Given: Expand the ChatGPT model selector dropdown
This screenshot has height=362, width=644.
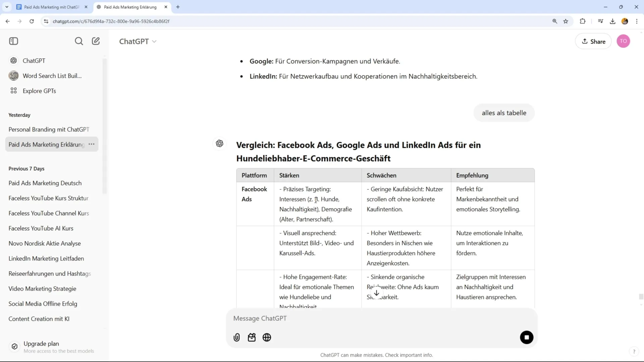Looking at the screenshot, I should pos(138,41).
